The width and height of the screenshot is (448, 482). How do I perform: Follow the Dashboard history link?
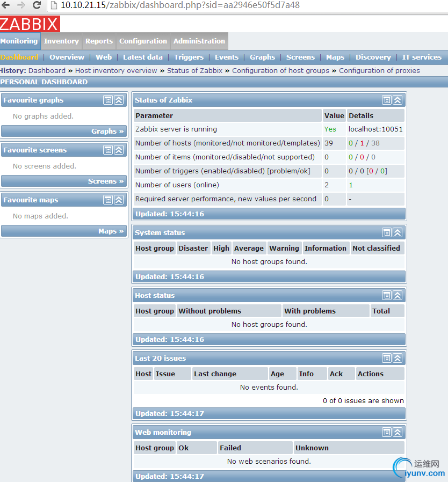click(47, 71)
